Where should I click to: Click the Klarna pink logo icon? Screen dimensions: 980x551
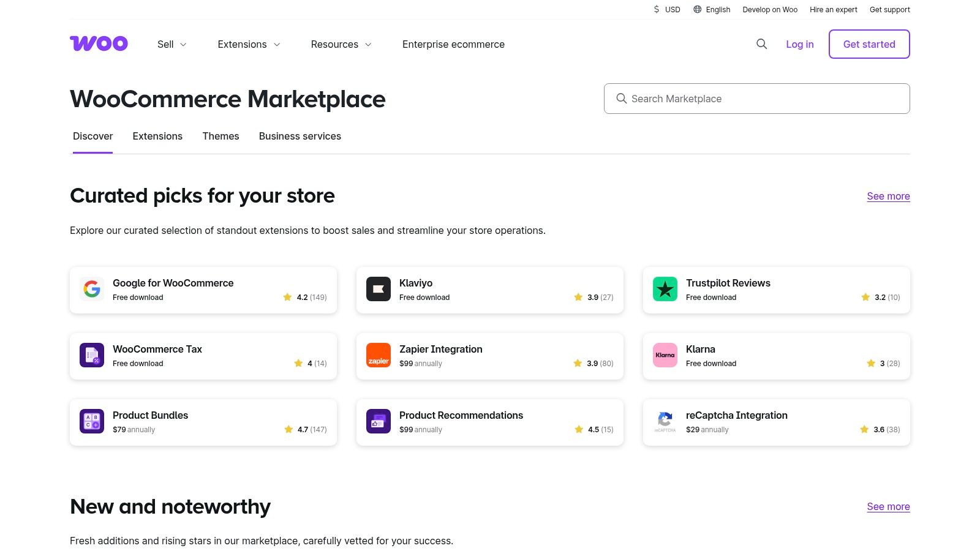tap(665, 355)
